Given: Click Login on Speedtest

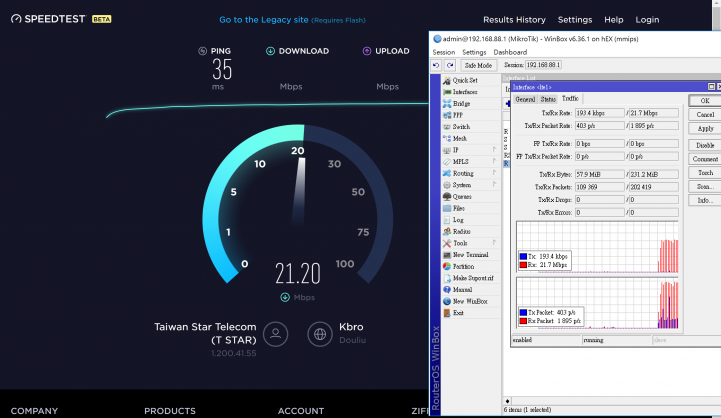Looking at the screenshot, I should point(647,20).
